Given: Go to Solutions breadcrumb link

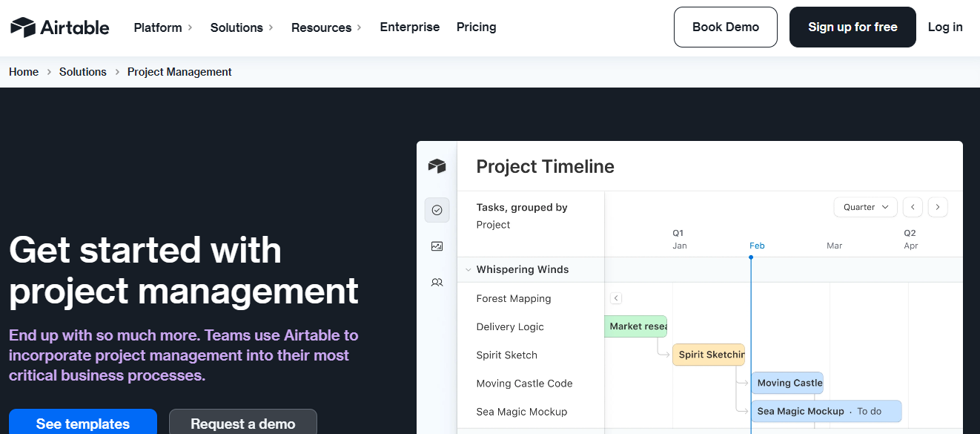Looking at the screenshot, I should (x=83, y=72).
